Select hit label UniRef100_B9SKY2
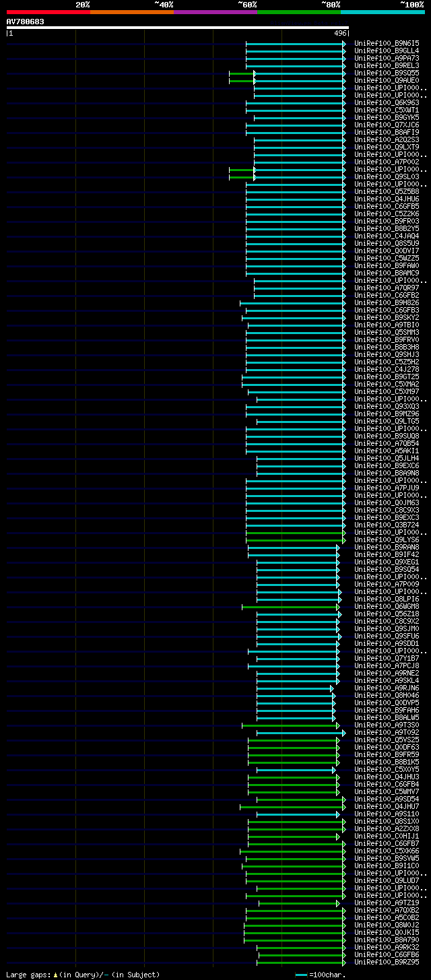Image resolution: width=431 pixels, height=980 pixels. [387, 317]
